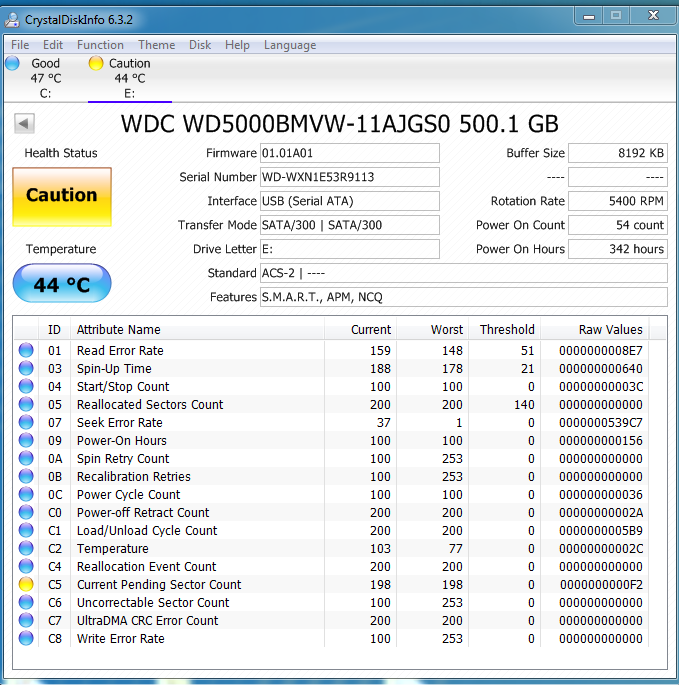Select the Current Pending Sector Count name
The width and height of the screenshot is (679, 685).
(x=159, y=584)
